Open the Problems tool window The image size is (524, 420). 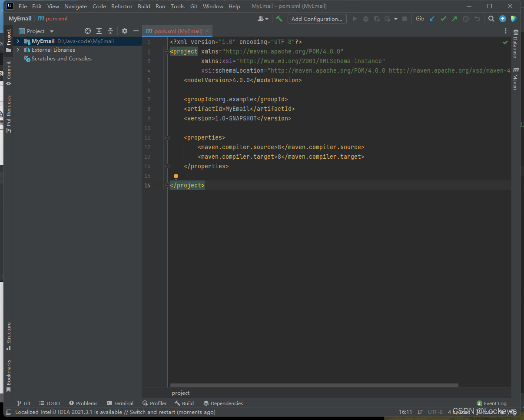pyautogui.click(x=83, y=403)
